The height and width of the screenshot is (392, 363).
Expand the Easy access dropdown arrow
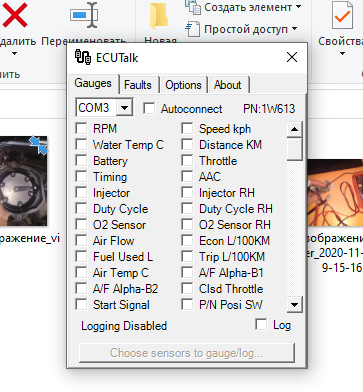click(294, 29)
